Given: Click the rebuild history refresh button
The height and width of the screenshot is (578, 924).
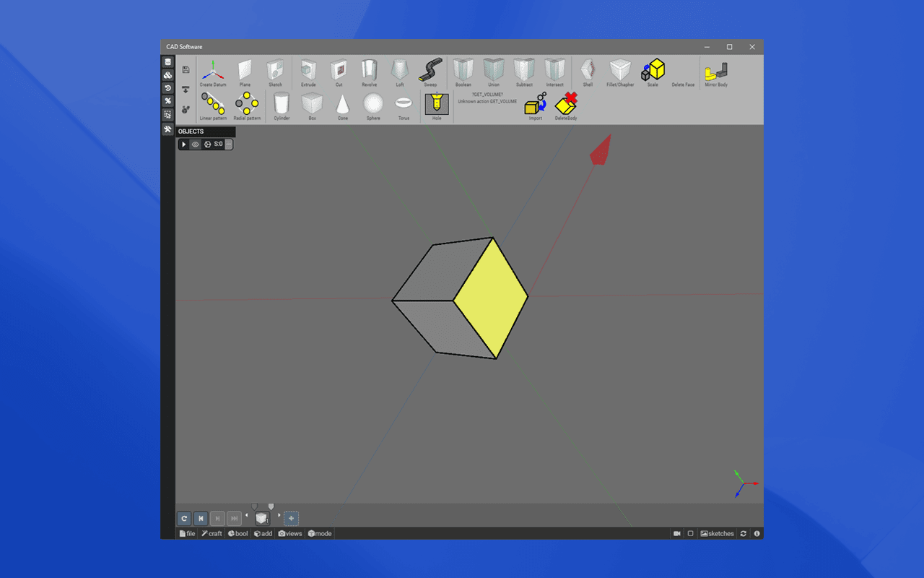Looking at the screenshot, I should (184, 518).
